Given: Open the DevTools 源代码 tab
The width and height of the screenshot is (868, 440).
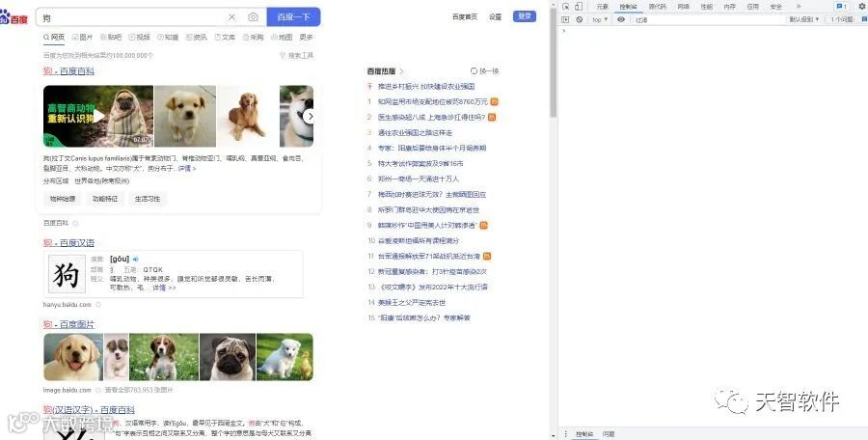Looking at the screenshot, I should coord(658,7).
